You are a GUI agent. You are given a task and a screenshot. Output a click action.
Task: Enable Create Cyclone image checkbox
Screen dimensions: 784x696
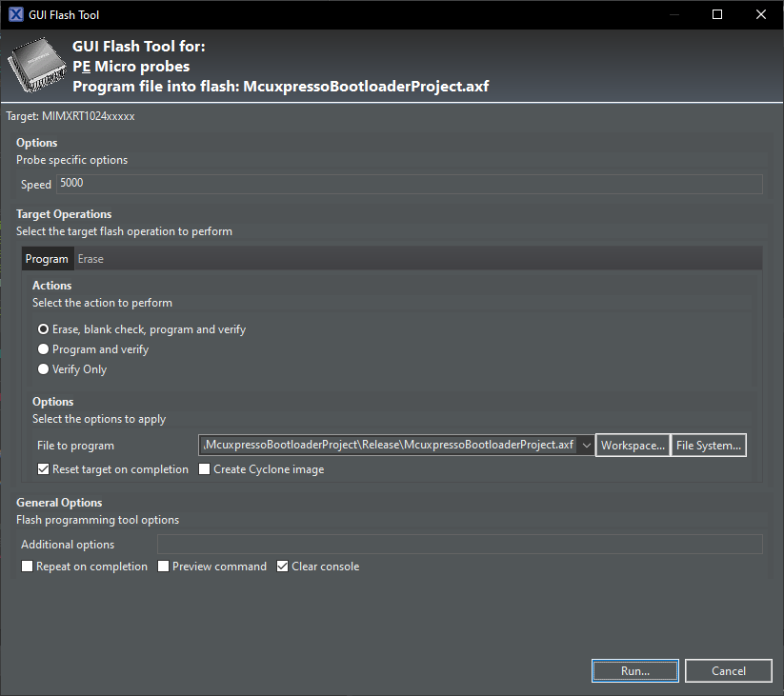click(x=205, y=469)
